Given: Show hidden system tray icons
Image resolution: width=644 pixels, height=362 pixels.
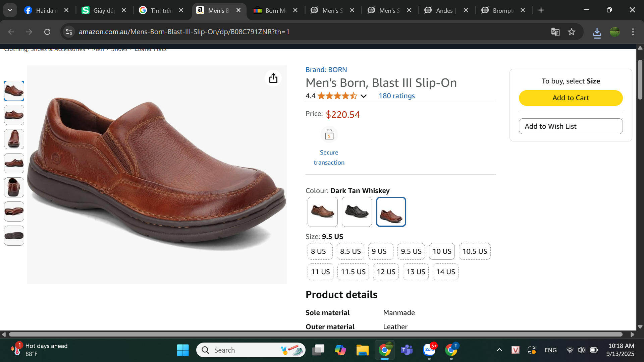Looking at the screenshot, I should pos(499,350).
